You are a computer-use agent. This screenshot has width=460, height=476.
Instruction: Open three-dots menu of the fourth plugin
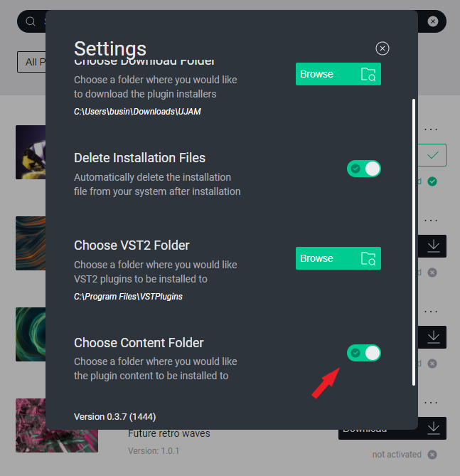431,403
